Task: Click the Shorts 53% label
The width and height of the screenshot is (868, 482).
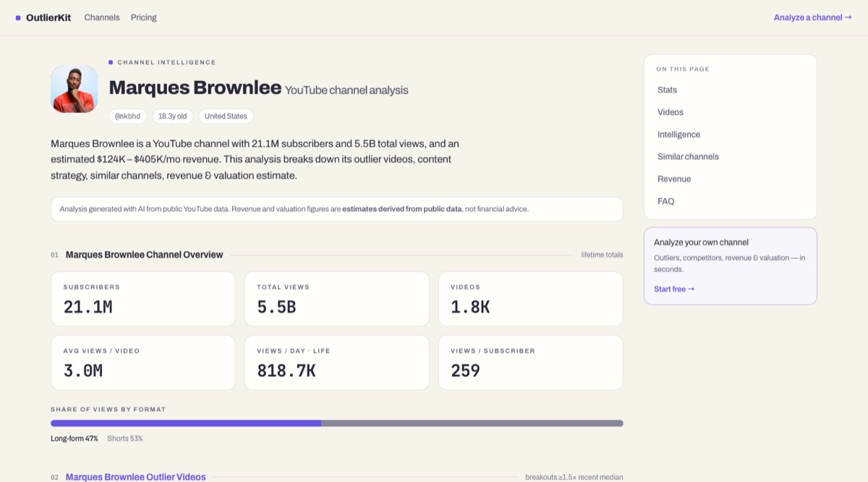Action: 125,439
